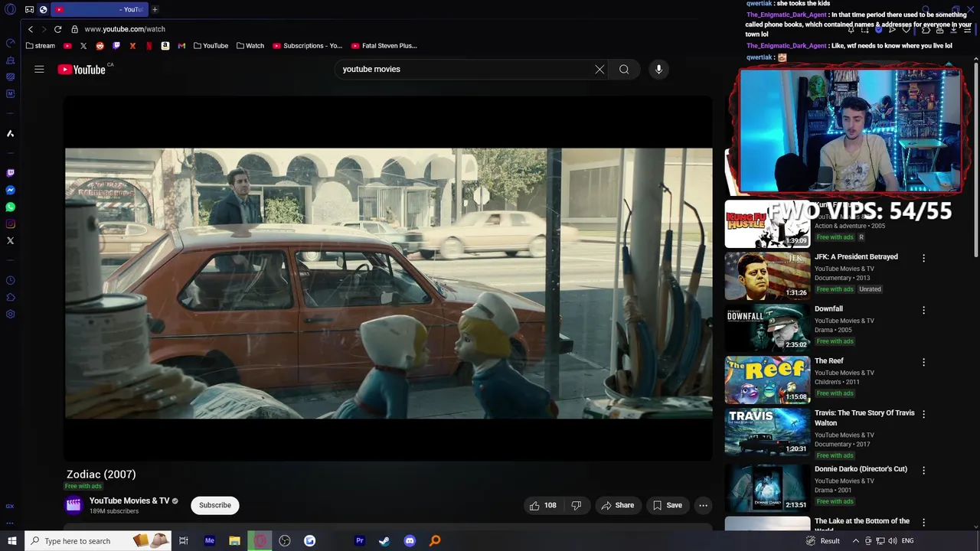Viewport: 980px width, 551px height.
Task: Open options for 'Donnie Darko (Director's Cut)'
Action: (x=923, y=471)
